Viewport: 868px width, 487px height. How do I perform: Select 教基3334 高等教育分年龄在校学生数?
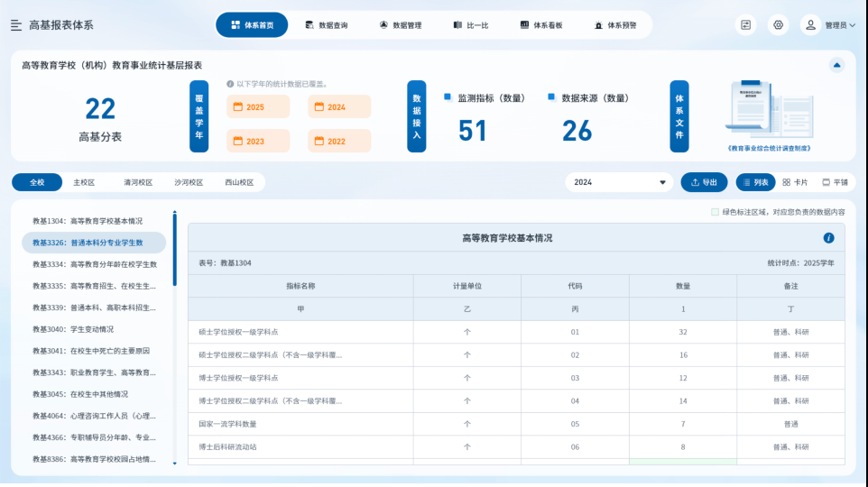pyautogui.click(x=95, y=264)
